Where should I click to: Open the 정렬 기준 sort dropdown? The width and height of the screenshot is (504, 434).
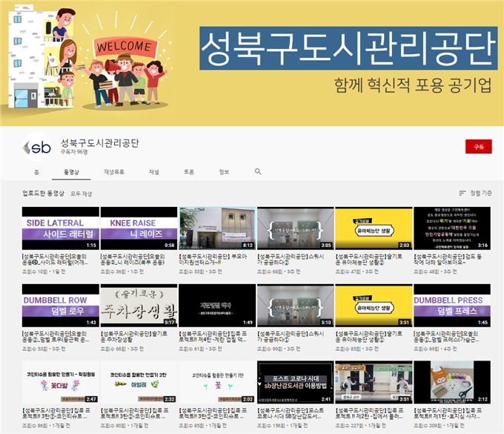[x=476, y=193]
